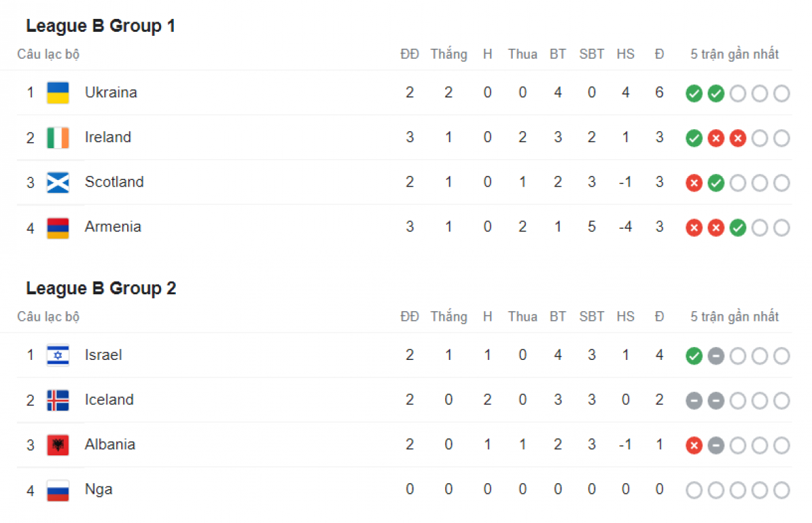Click Ukraina's first green win indicator
Viewport: 812px width, 523px height.
pos(694,93)
